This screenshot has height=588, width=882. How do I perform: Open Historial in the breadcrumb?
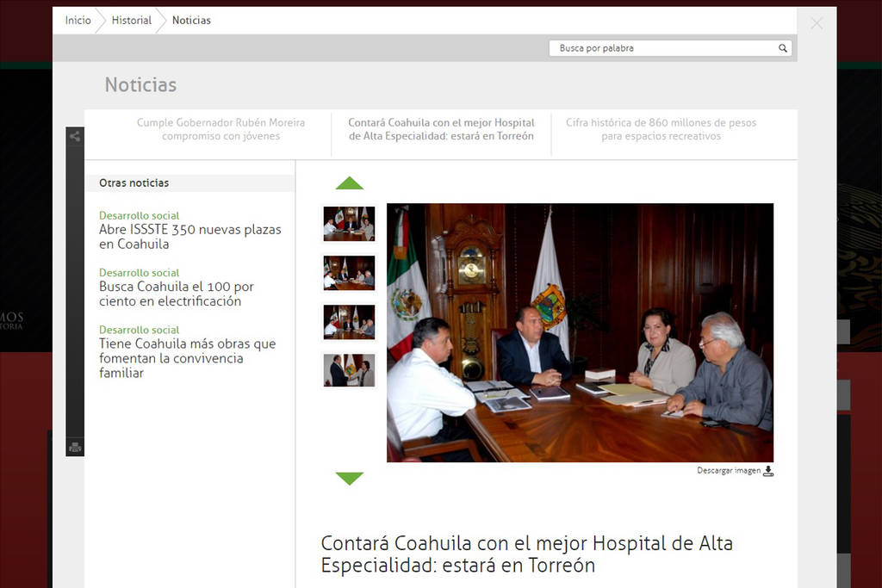coord(131,20)
